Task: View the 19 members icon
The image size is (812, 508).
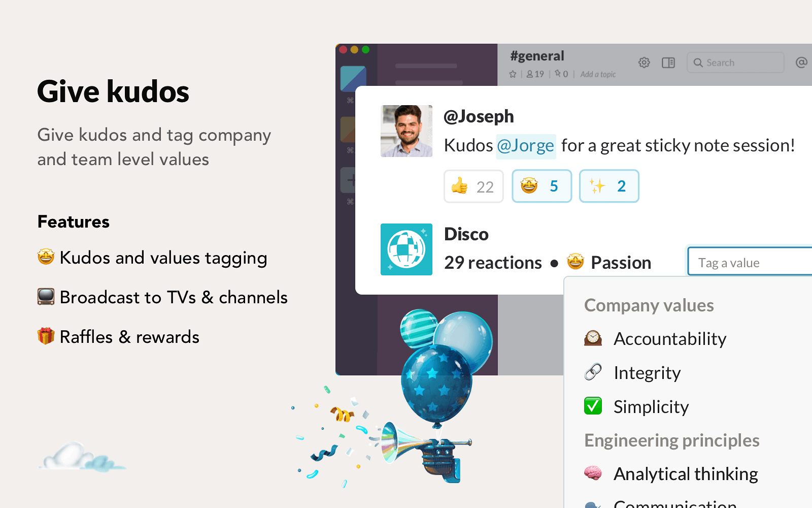Action: click(x=535, y=74)
